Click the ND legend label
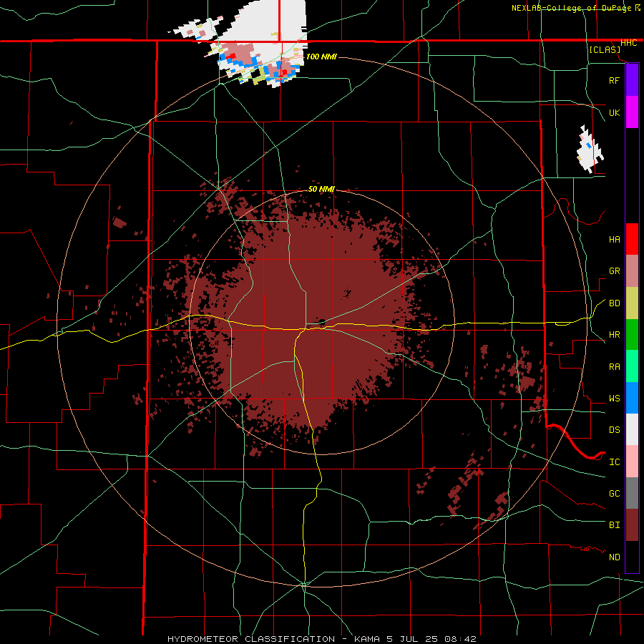This screenshot has width=644, height=644. pyautogui.click(x=614, y=557)
